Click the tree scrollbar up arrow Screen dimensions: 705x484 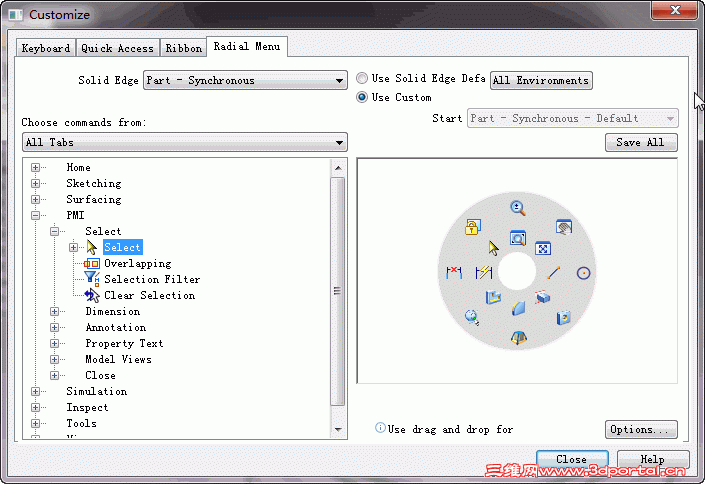pos(338,168)
